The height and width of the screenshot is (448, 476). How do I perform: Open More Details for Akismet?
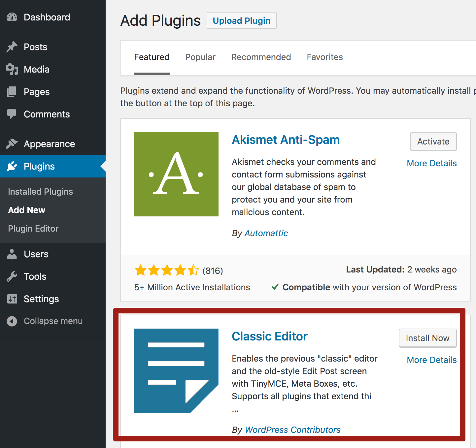pos(432,163)
